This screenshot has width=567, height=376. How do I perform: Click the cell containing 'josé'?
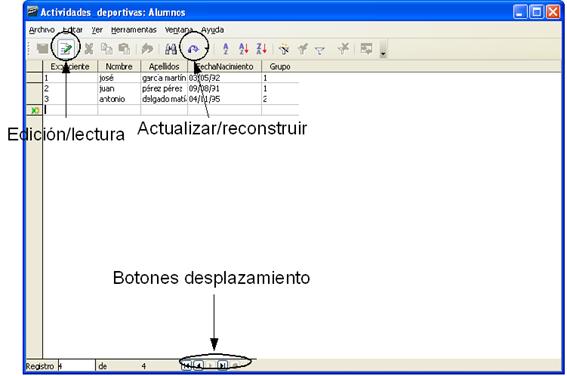[x=119, y=78]
